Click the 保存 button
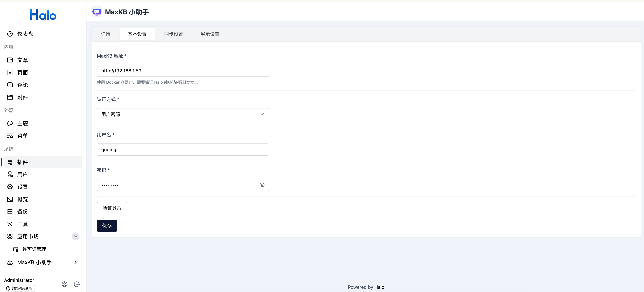Screen dimensions: 644x292 pyautogui.click(x=107, y=226)
